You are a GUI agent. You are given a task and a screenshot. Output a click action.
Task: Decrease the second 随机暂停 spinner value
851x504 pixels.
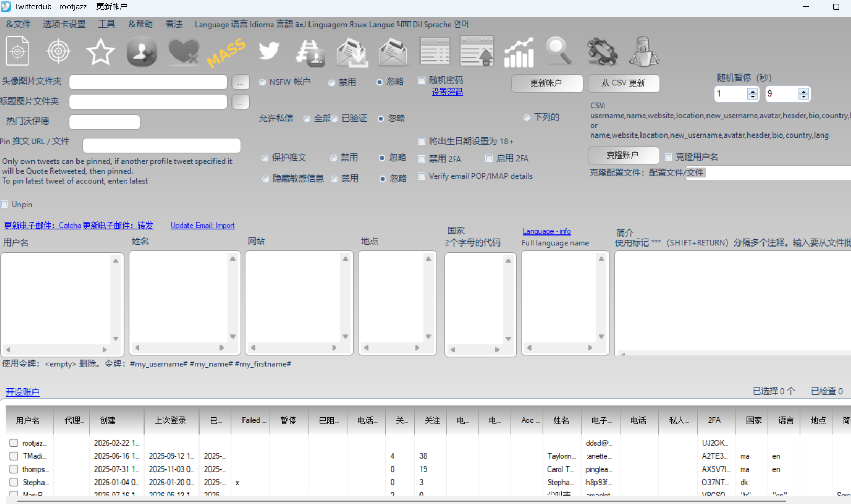(x=803, y=97)
